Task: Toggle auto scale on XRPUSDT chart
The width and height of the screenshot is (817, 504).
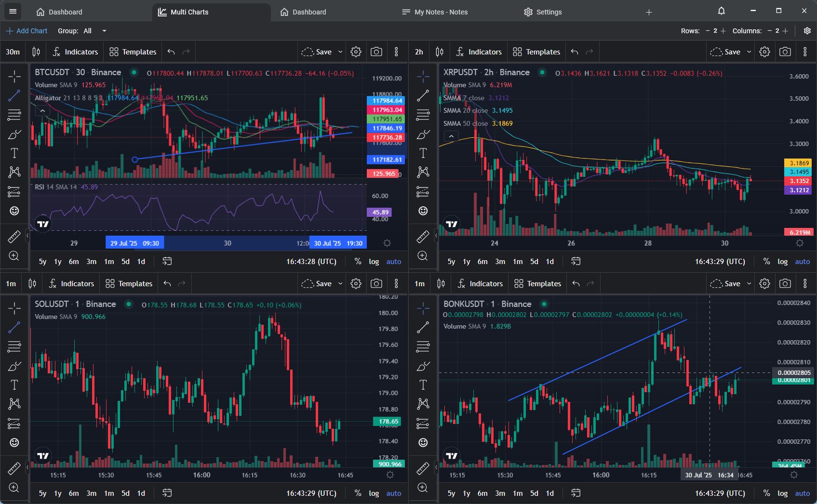Action: click(803, 261)
